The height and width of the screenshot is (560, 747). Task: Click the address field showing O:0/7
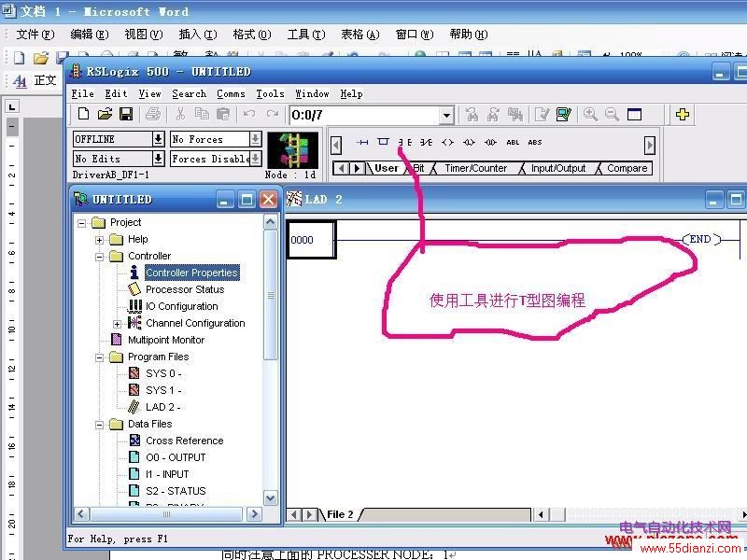(x=365, y=115)
